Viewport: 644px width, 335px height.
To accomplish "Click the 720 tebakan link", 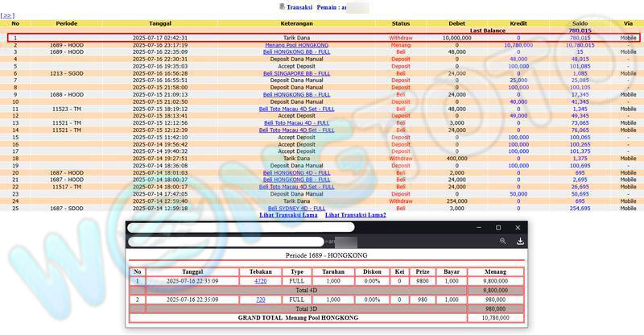I will tap(260, 300).
